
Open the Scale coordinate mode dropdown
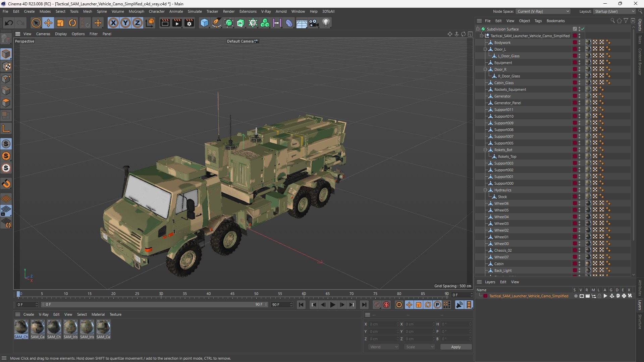[419, 347]
